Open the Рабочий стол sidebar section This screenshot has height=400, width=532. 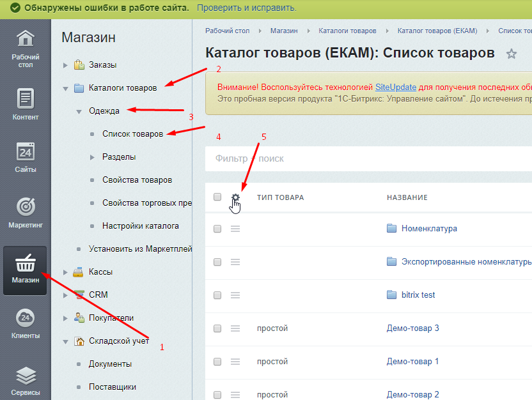(26, 49)
